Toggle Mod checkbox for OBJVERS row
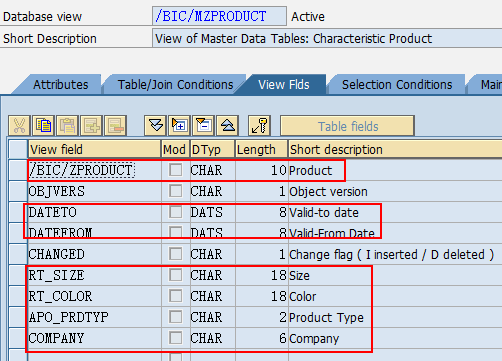This screenshot has width=502, height=361. click(175, 191)
